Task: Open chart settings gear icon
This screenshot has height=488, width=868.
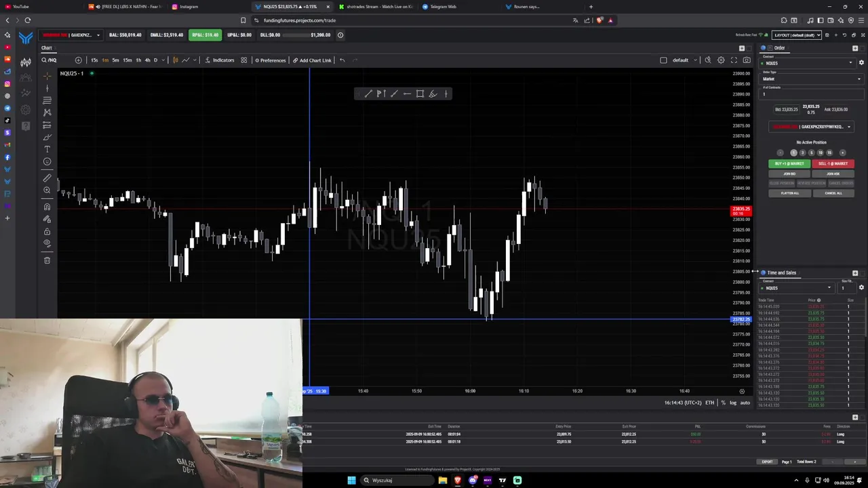Action: 721,60
